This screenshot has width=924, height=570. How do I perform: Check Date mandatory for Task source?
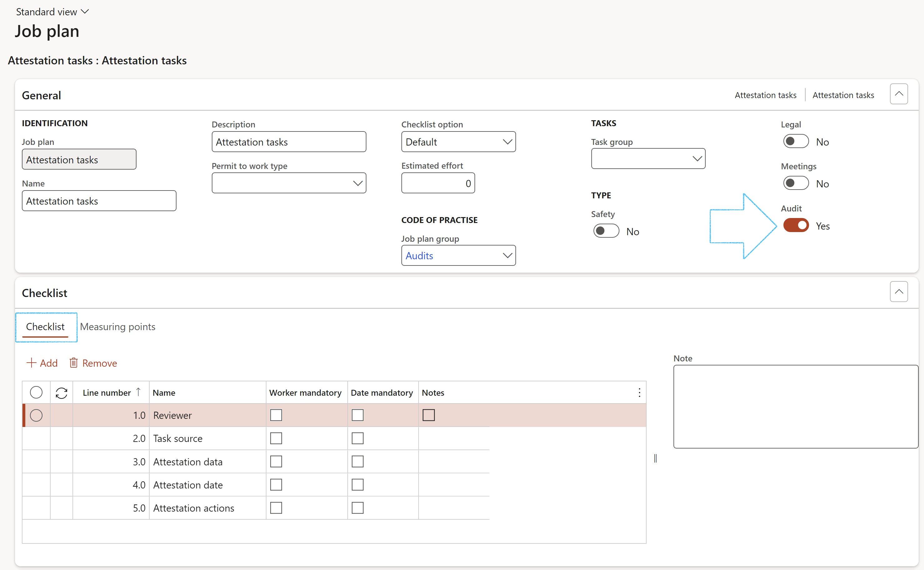point(357,439)
